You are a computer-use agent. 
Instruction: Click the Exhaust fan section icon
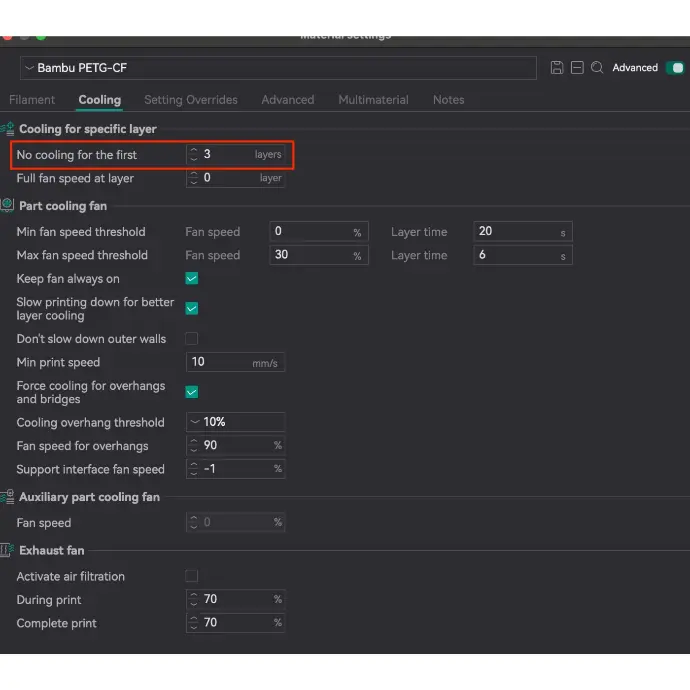click(x=8, y=551)
